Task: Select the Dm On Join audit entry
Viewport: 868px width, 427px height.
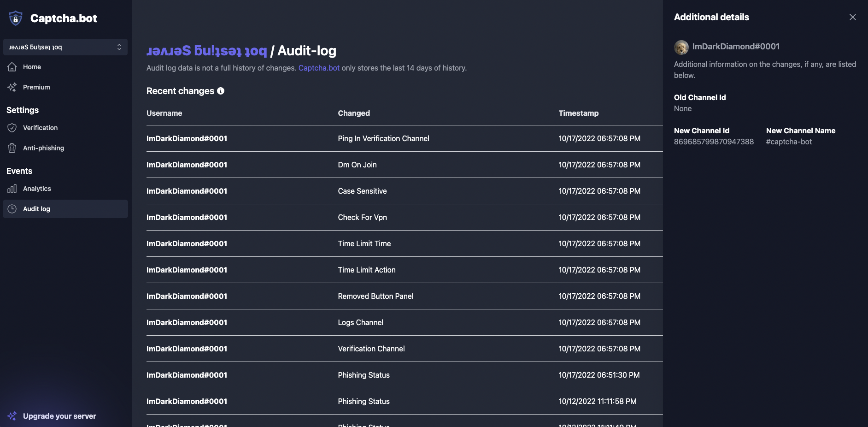Action: tap(403, 165)
